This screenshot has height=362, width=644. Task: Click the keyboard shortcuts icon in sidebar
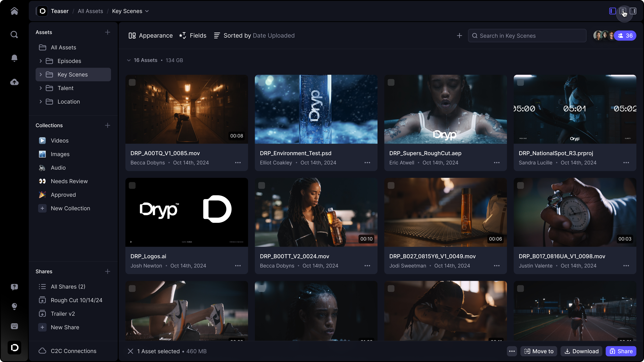point(14,326)
